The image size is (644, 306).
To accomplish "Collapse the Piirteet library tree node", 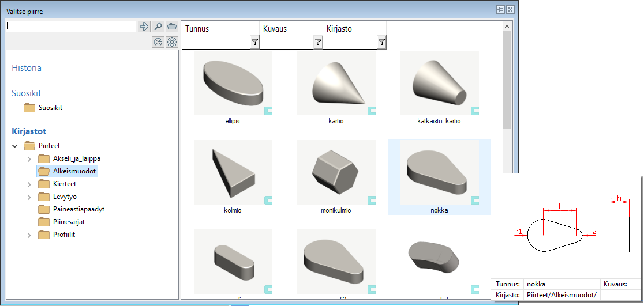I will pos(15,146).
